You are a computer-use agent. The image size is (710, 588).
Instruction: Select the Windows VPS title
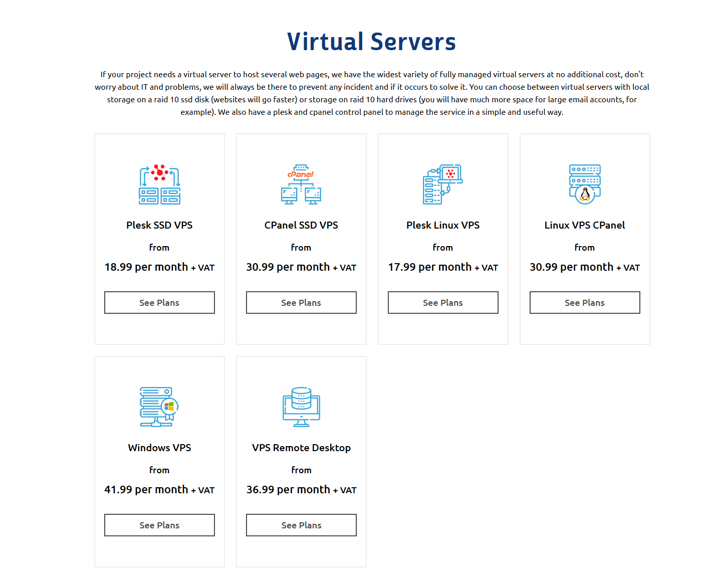click(x=159, y=448)
